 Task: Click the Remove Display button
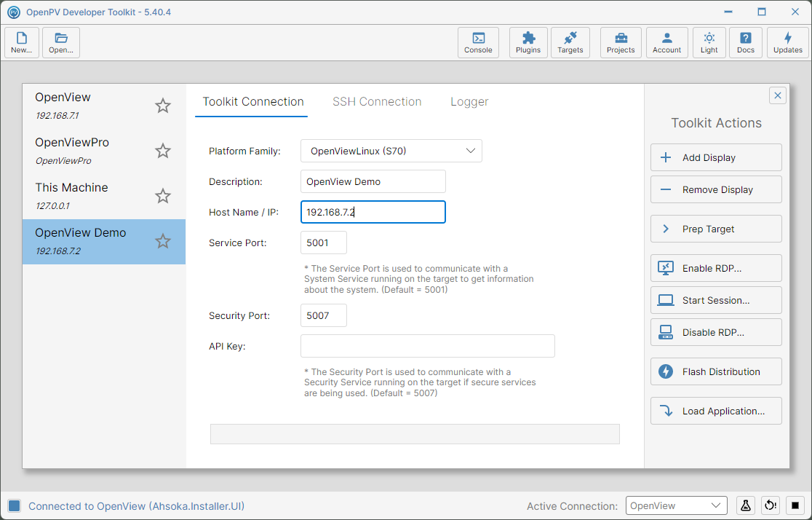716,190
